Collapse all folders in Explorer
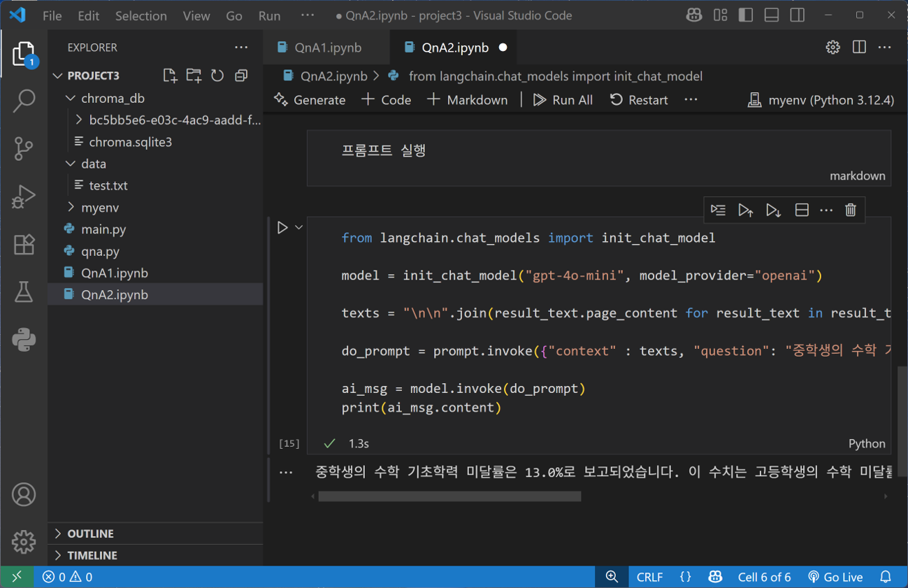Viewport: 908px width, 588px height. coord(241,76)
